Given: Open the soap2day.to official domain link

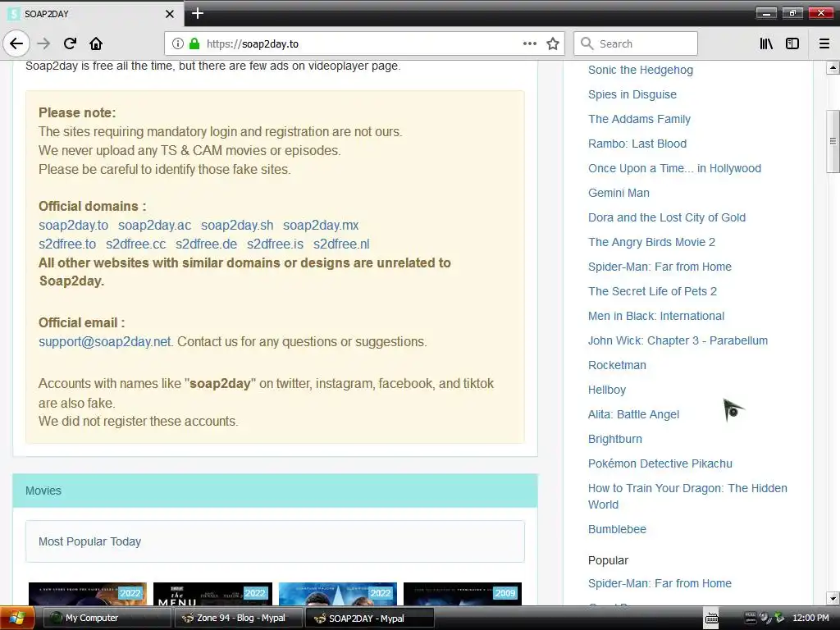Looking at the screenshot, I should 73,225.
